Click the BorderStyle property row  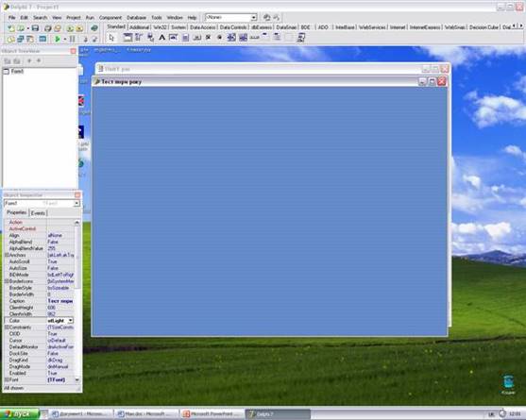coord(40,288)
